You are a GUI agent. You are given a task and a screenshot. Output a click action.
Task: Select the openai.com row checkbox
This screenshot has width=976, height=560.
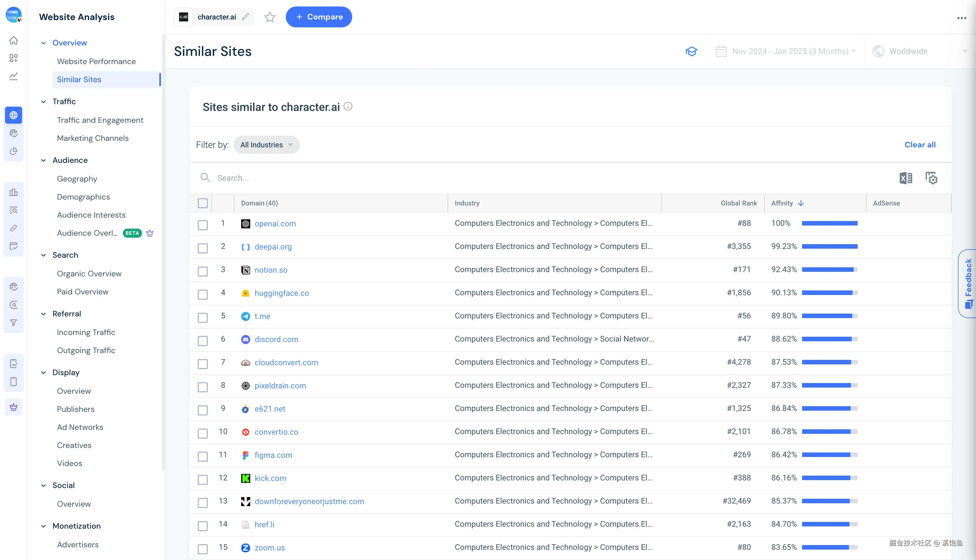[x=203, y=225]
